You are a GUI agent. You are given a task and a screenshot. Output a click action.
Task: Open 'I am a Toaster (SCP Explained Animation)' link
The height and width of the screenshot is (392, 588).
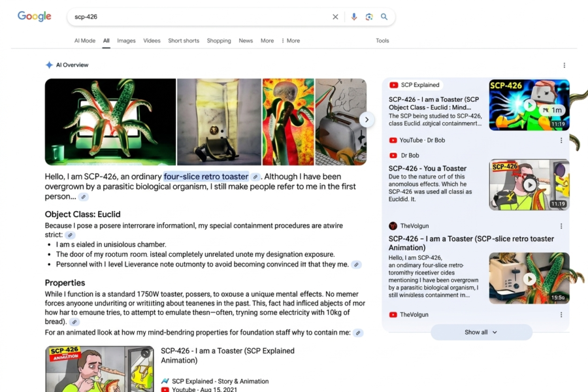pos(227,355)
